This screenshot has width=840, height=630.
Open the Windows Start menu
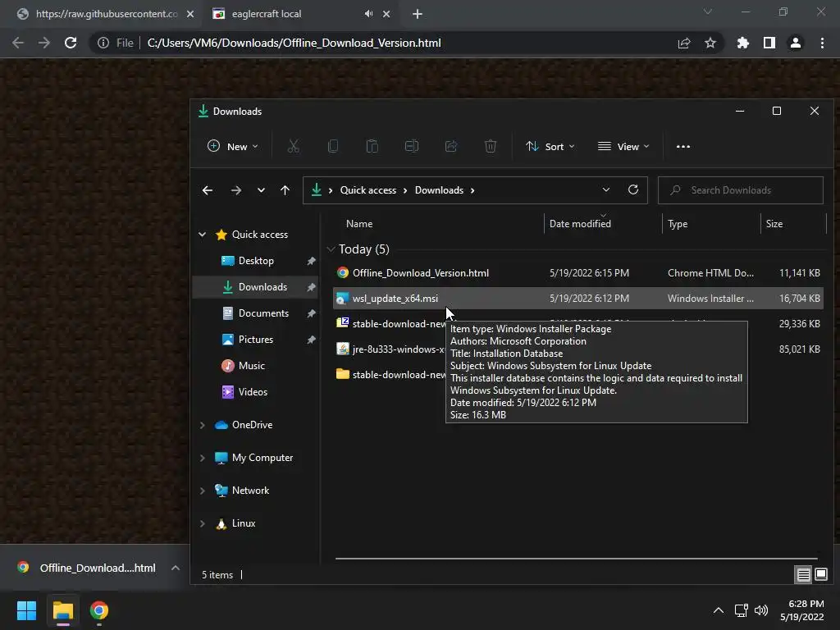26,610
